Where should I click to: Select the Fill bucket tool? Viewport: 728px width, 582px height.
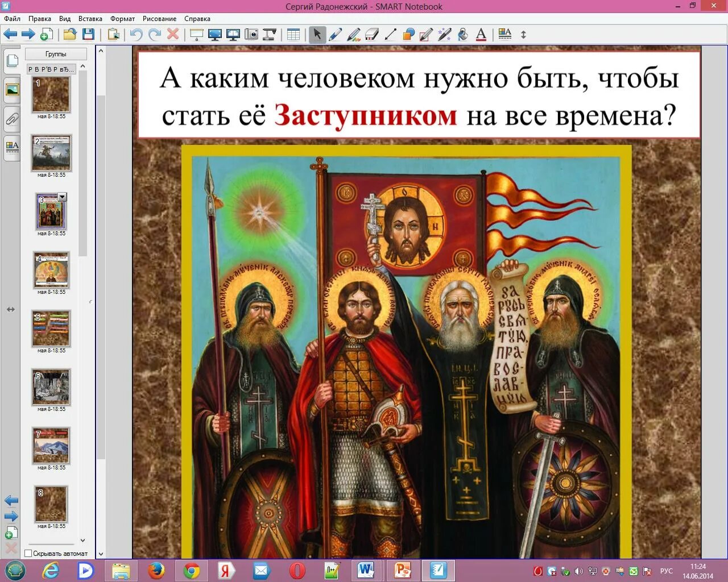click(x=463, y=35)
